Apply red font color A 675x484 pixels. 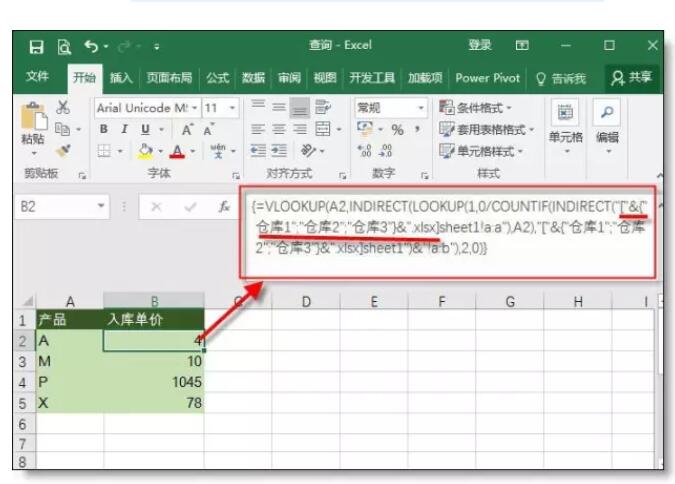click(x=177, y=151)
